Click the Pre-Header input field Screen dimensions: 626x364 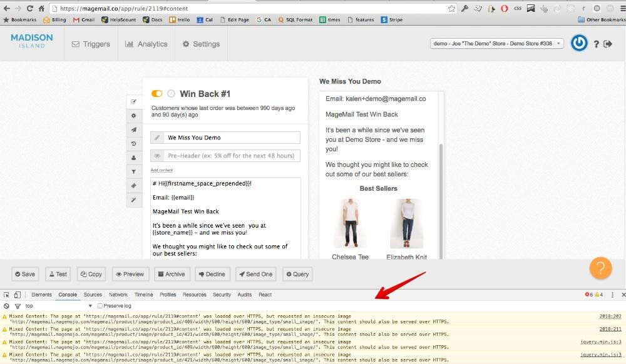coord(232,156)
